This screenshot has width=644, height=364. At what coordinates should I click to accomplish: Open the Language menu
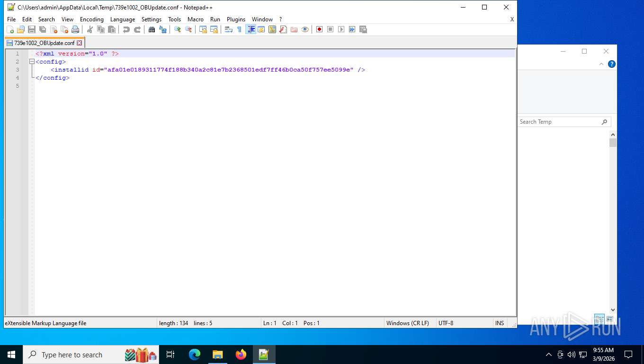pos(123,19)
